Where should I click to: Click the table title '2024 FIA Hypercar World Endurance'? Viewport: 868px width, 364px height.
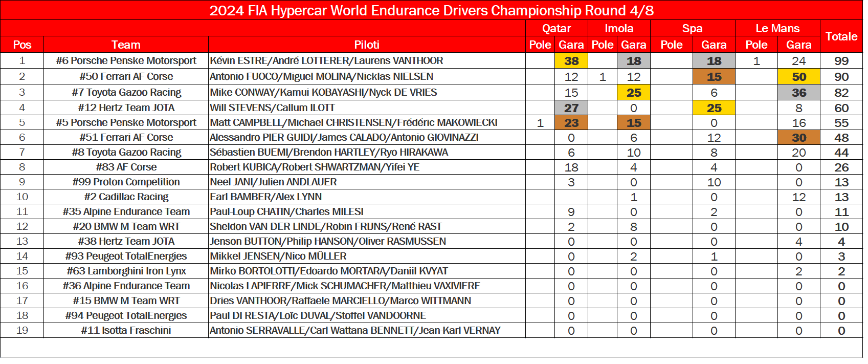[431, 11]
